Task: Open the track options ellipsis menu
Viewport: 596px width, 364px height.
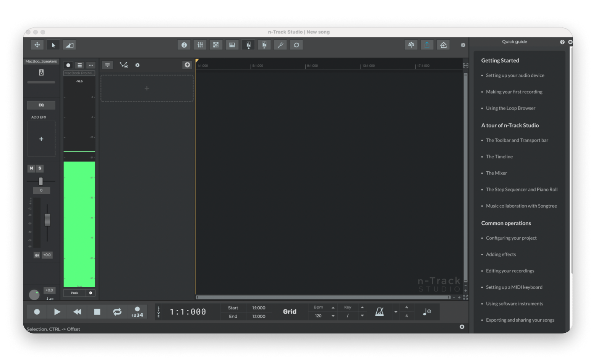Action: [x=91, y=65]
